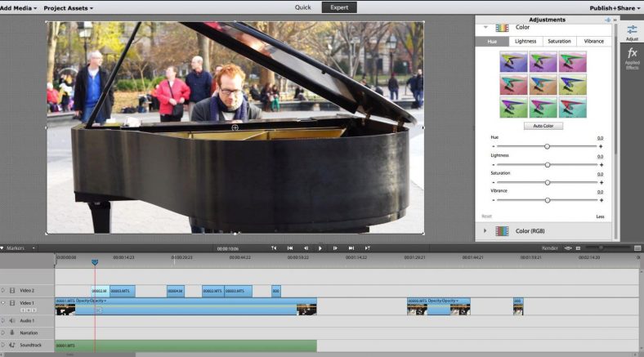Open the Add Media dropdown
This screenshot has width=644, height=357.
click(x=18, y=8)
